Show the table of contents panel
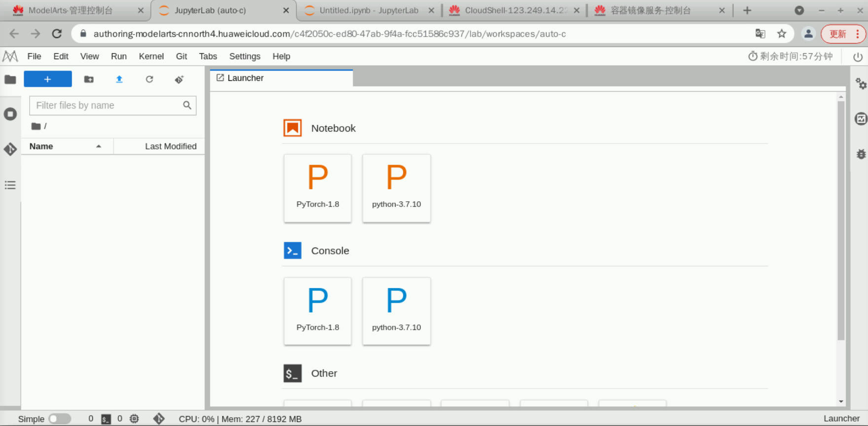This screenshot has height=426, width=868. tap(10, 185)
